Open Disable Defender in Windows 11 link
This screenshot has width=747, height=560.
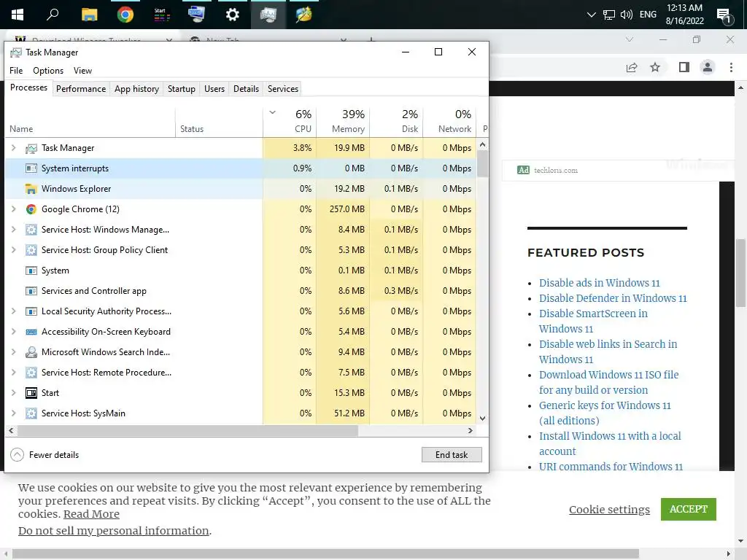tap(613, 298)
